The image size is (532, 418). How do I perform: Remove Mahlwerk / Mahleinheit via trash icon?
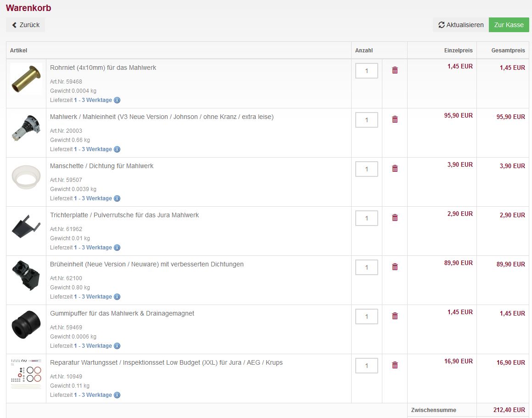click(x=395, y=119)
